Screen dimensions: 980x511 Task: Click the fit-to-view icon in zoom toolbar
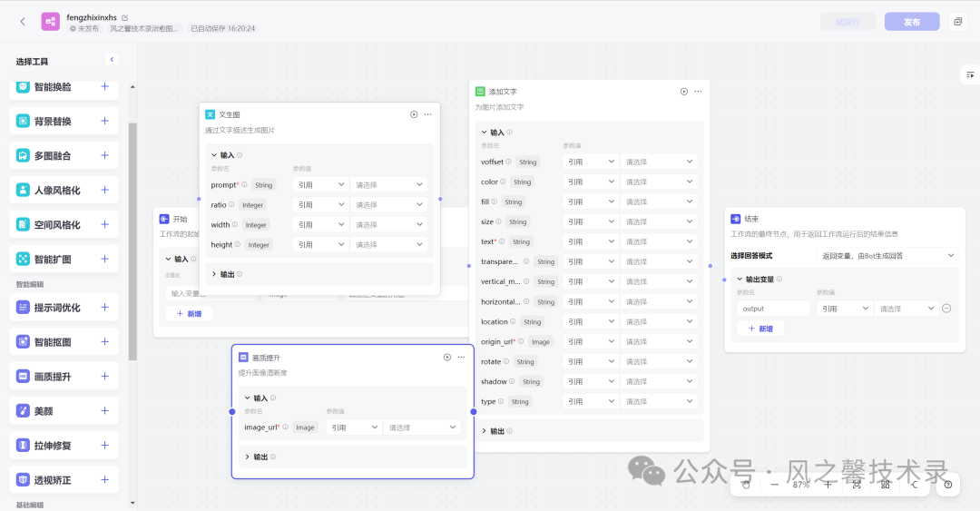point(857,485)
